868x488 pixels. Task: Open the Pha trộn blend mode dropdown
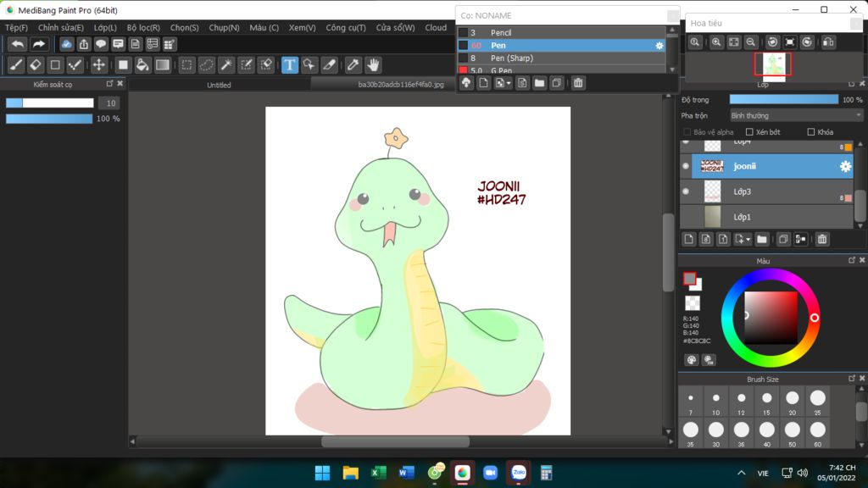click(x=796, y=115)
